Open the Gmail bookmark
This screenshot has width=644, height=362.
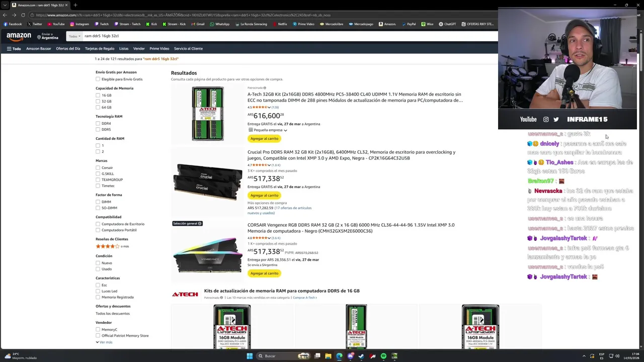coord(197,24)
